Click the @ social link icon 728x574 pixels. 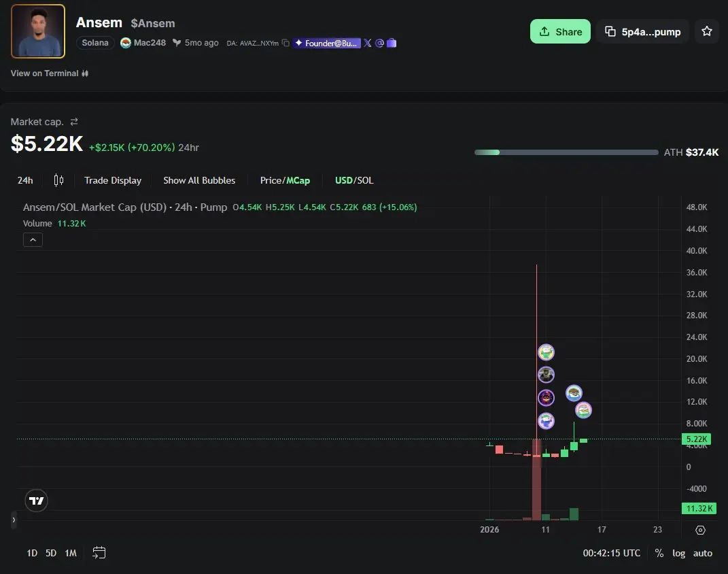pos(379,44)
